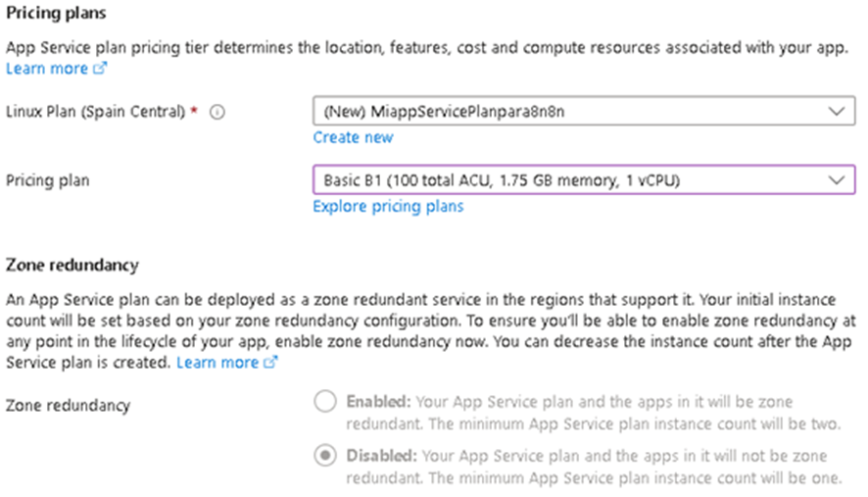The width and height of the screenshot is (868, 497).
Task: Click the Create new link
Action: [x=353, y=137]
